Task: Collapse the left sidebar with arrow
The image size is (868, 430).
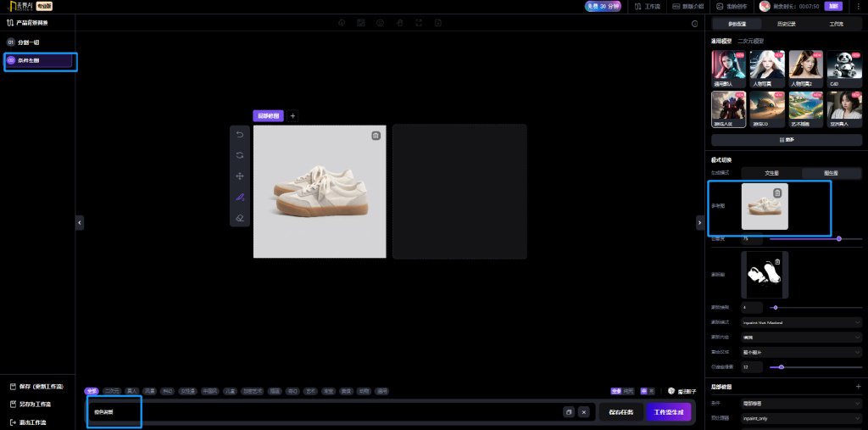Action: [80, 222]
